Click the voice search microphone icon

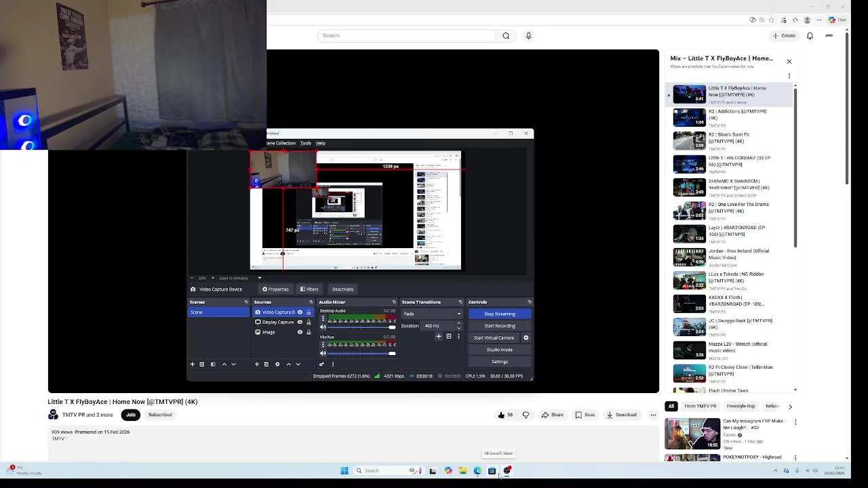[528, 36]
